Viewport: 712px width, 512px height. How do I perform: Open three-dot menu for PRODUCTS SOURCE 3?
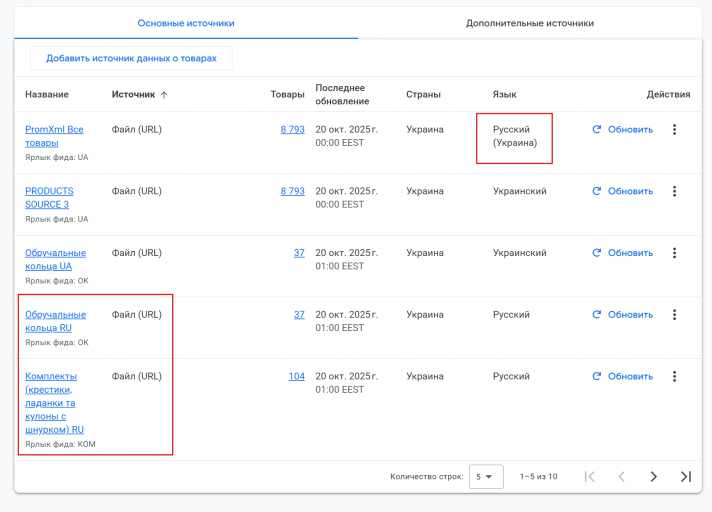pyautogui.click(x=674, y=191)
